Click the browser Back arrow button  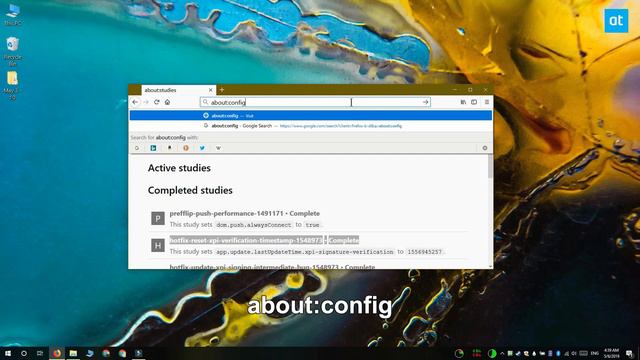point(135,102)
